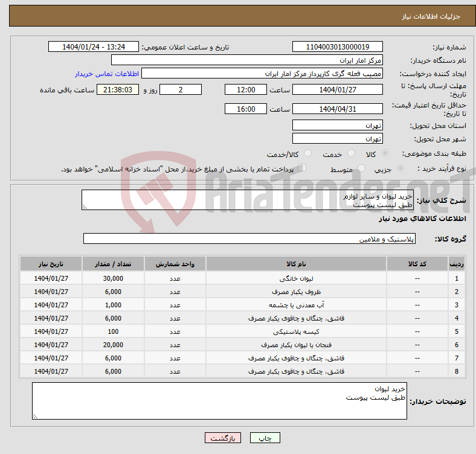The height and width of the screenshot is (454, 476).
Task: Click the response deadline date 1404/01/27 field
Action: click(x=337, y=89)
